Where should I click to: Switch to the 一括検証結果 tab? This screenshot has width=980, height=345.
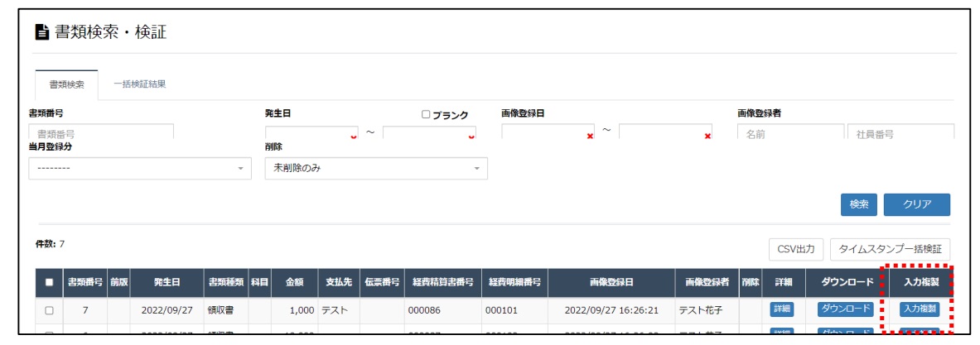[x=139, y=84]
